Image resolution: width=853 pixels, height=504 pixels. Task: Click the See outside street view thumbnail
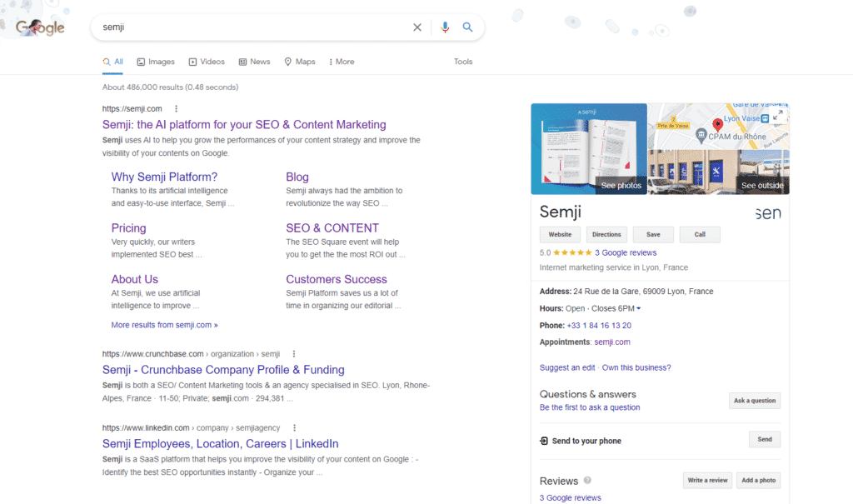(x=719, y=172)
